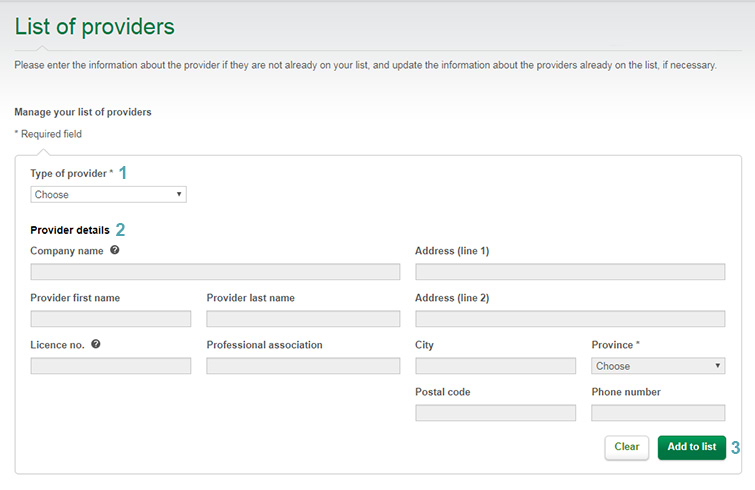Click the help icon beside Company name
This screenshot has width=755, height=490.
pyautogui.click(x=115, y=250)
